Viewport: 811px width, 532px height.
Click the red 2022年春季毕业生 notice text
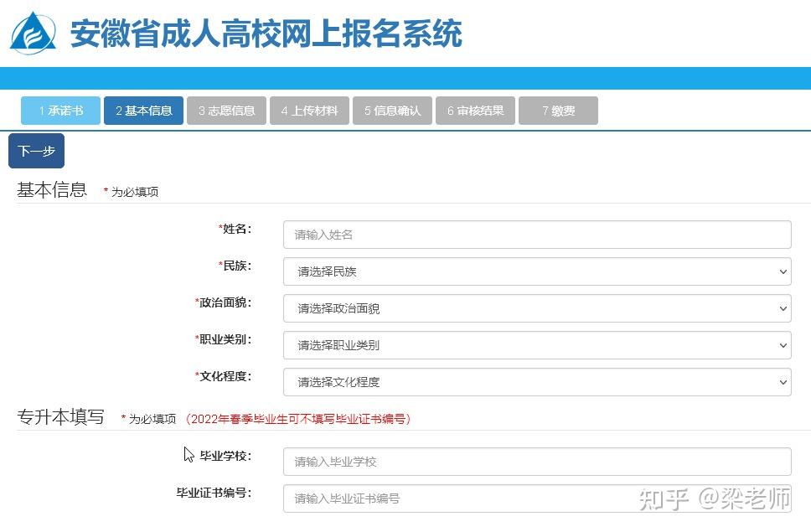pyautogui.click(x=298, y=419)
